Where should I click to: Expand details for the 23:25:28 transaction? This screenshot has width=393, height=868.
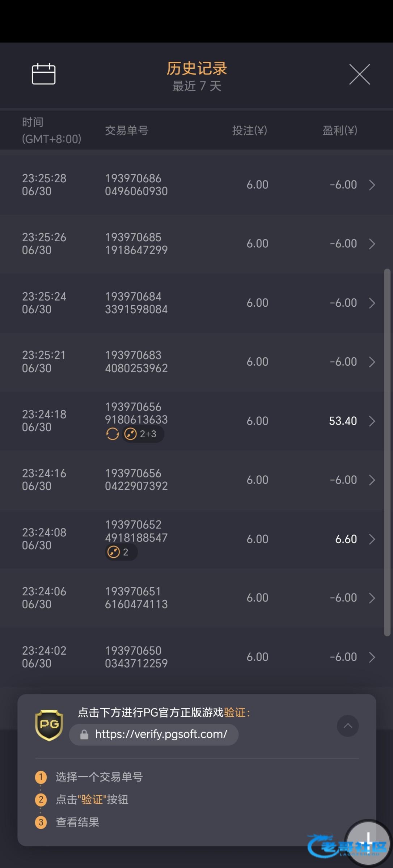(372, 185)
